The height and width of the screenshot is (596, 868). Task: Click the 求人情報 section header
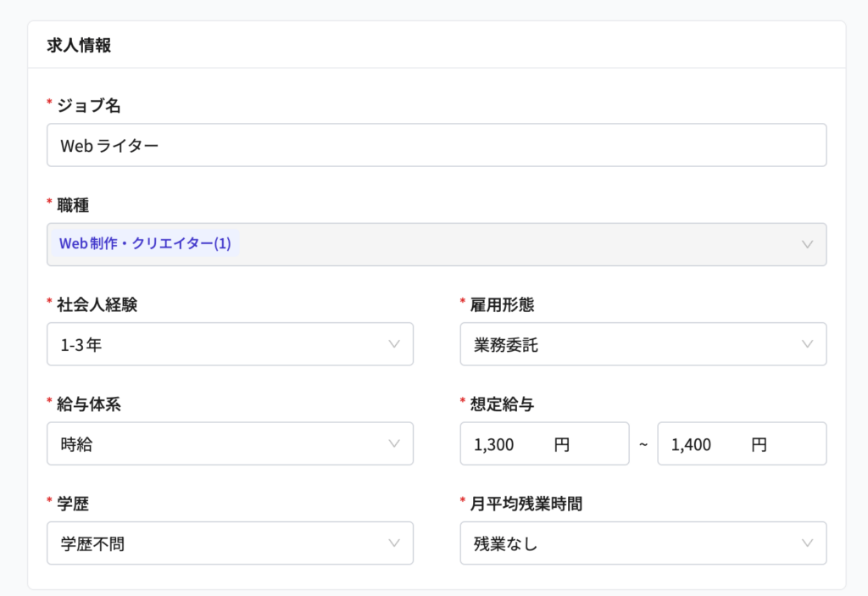pos(79,46)
